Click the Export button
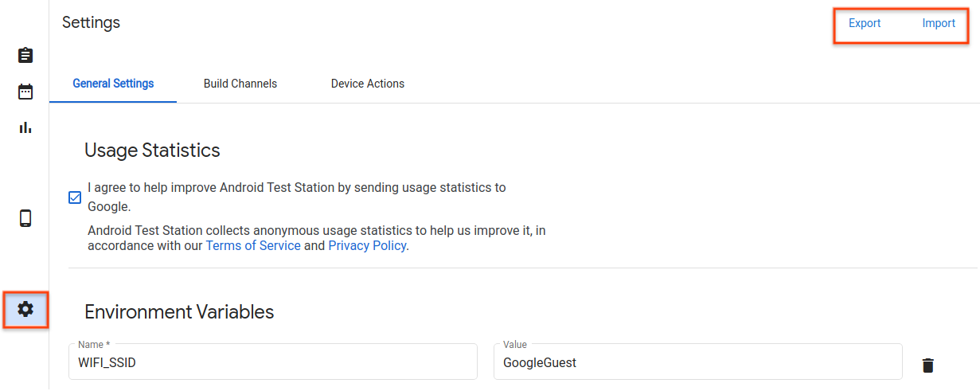 coord(865,23)
